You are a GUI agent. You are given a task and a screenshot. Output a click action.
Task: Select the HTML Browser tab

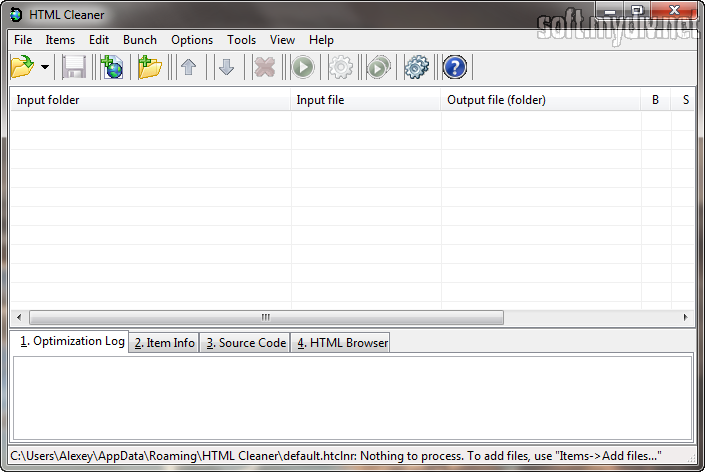341,343
